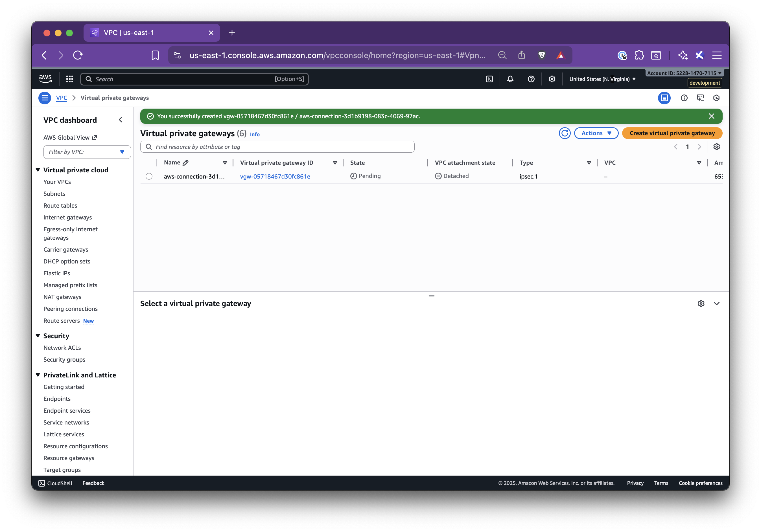Open the table preferences gear icon
The width and height of the screenshot is (761, 532).
pyautogui.click(x=717, y=146)
